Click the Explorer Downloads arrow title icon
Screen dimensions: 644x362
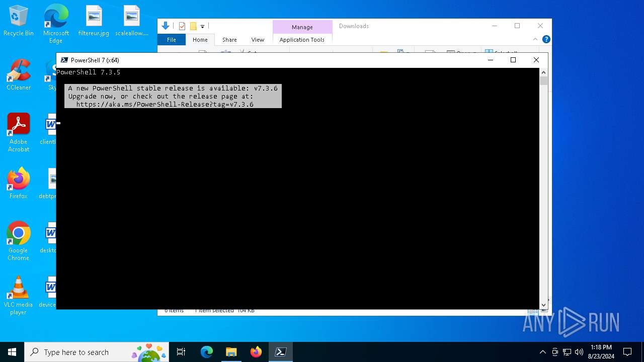(165, 26)
